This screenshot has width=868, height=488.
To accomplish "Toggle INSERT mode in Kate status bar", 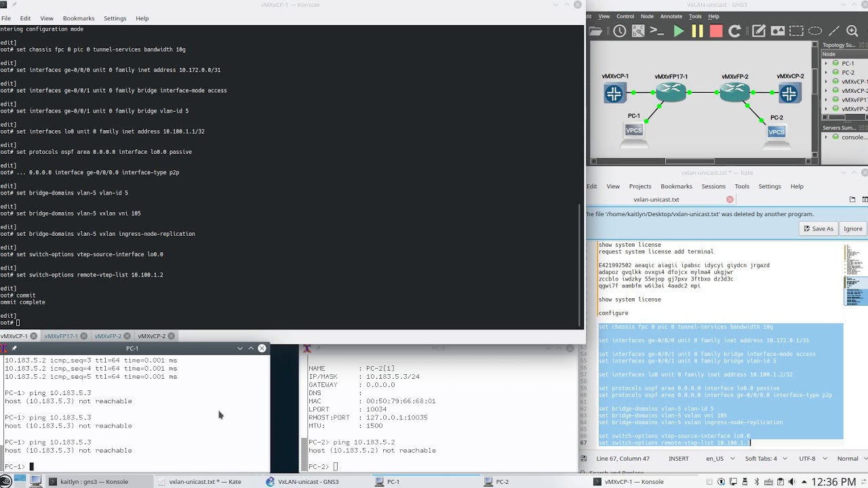I will [679, 459].
